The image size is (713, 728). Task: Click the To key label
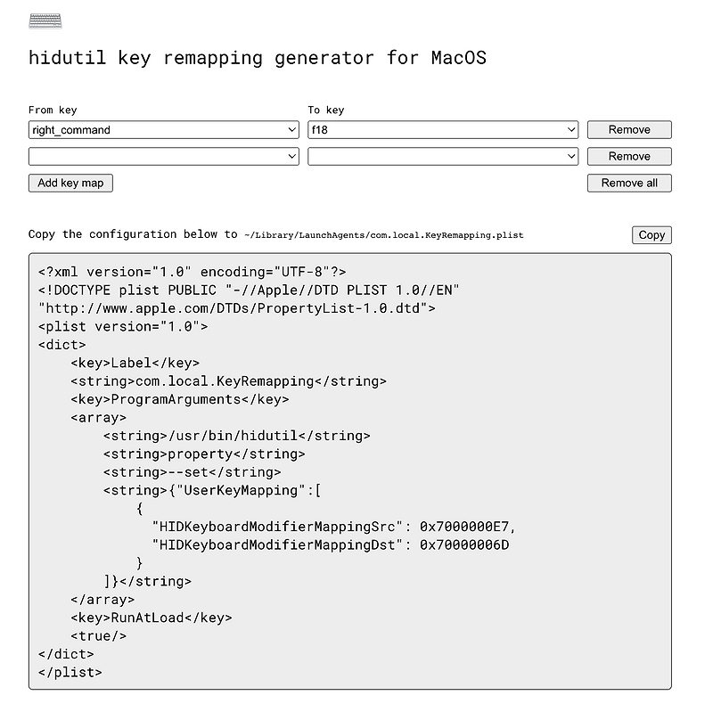coord(324,110)
